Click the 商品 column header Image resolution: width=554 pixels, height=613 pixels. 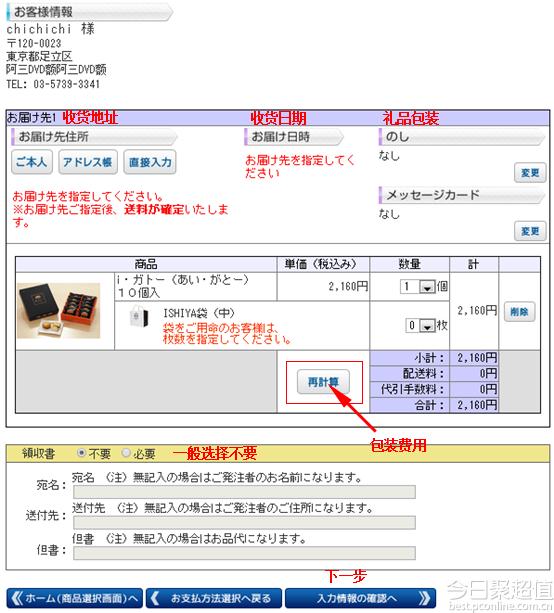pyautogui.click(x=146, y=264)
